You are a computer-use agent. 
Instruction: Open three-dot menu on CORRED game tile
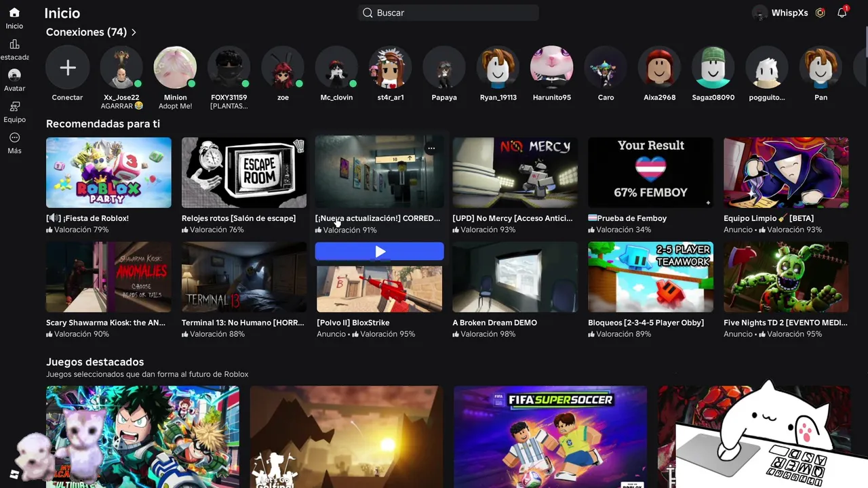tap(431, 148)
